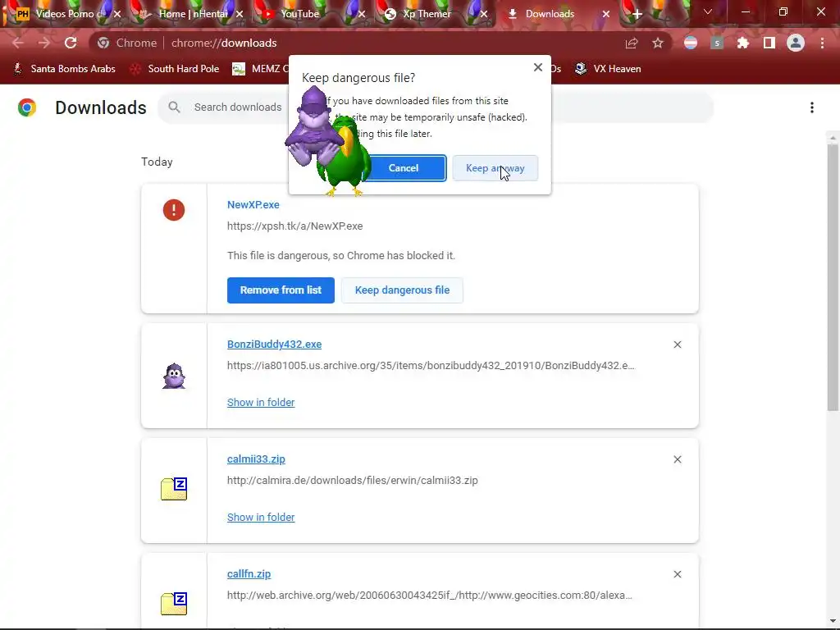The width and height of the screenshot is (840, 630).
Task: Open the striped flag extension icon
Action: pos(691,43)
